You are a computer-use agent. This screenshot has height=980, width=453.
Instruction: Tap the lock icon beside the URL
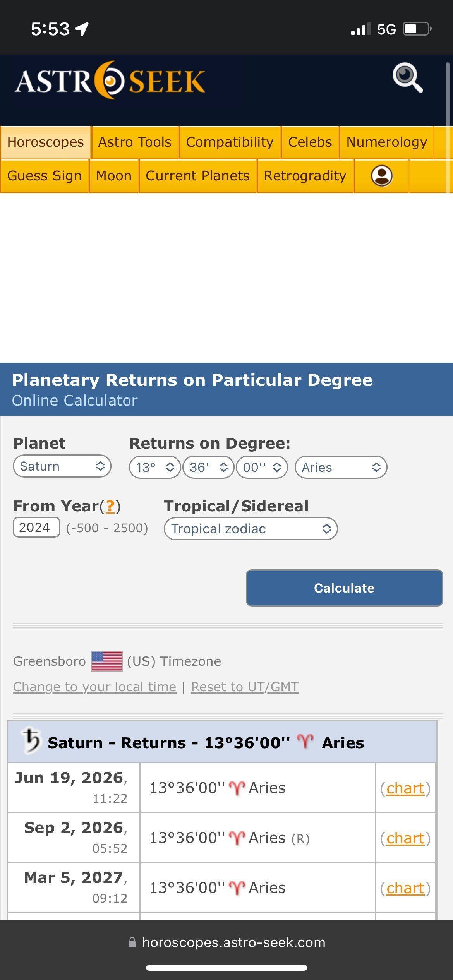[132, 942]
